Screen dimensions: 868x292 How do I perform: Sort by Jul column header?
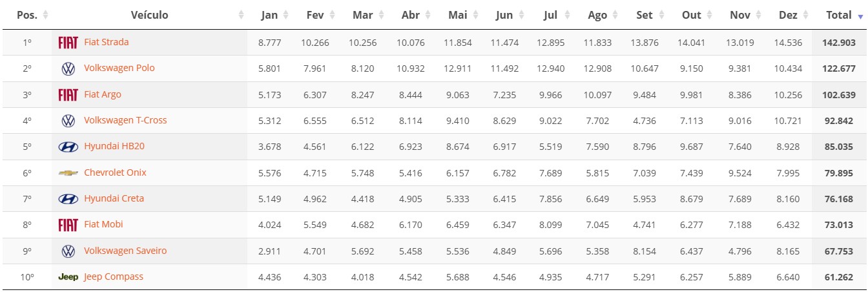(551, 15)
